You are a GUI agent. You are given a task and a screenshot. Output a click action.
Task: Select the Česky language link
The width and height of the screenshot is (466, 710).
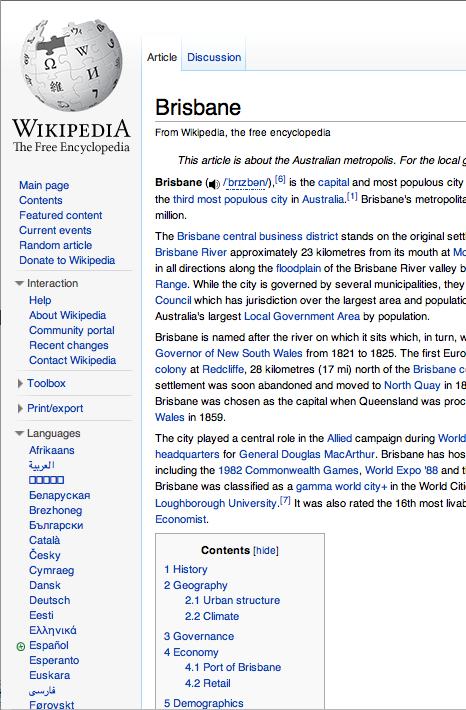point(45,555)
